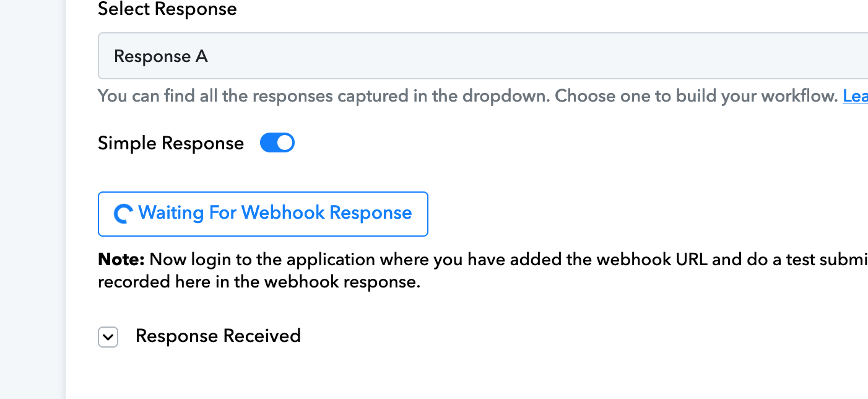Click the gray left sidebar strip

pos(32,199)
